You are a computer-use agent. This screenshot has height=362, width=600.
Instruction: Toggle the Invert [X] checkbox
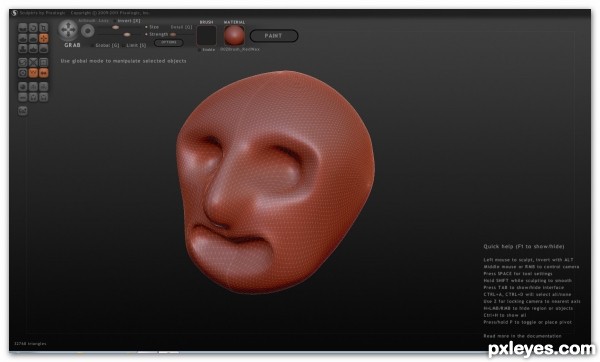pos(114,21)
